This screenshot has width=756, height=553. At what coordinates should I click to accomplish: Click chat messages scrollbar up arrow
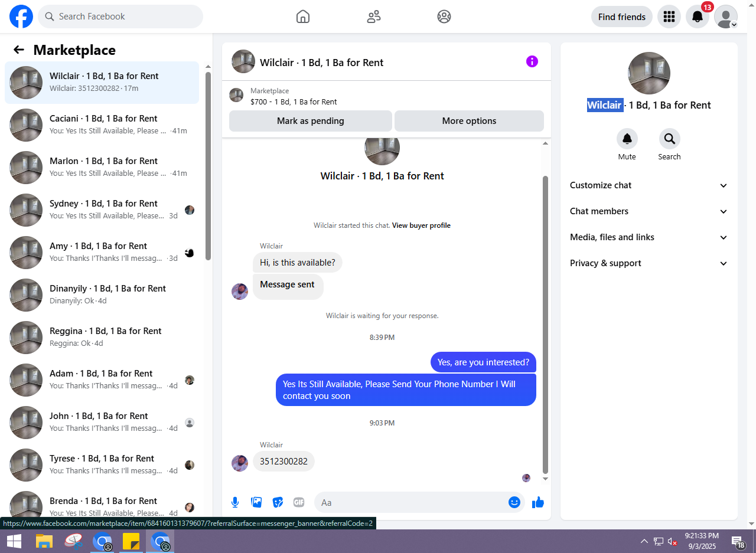tap(545, 143)
